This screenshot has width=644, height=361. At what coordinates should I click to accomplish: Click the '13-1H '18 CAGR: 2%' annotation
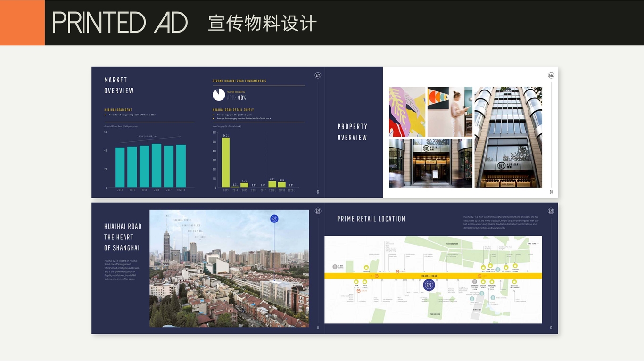(147, 136)
